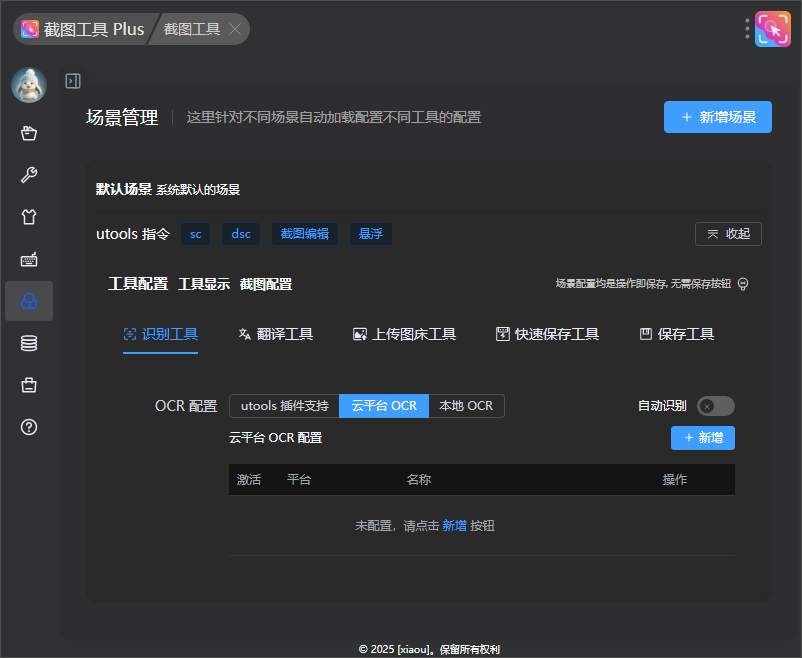802x658 pixels.
Task: Click the shopping basket icon in sidebar
Action: (29, 133)
